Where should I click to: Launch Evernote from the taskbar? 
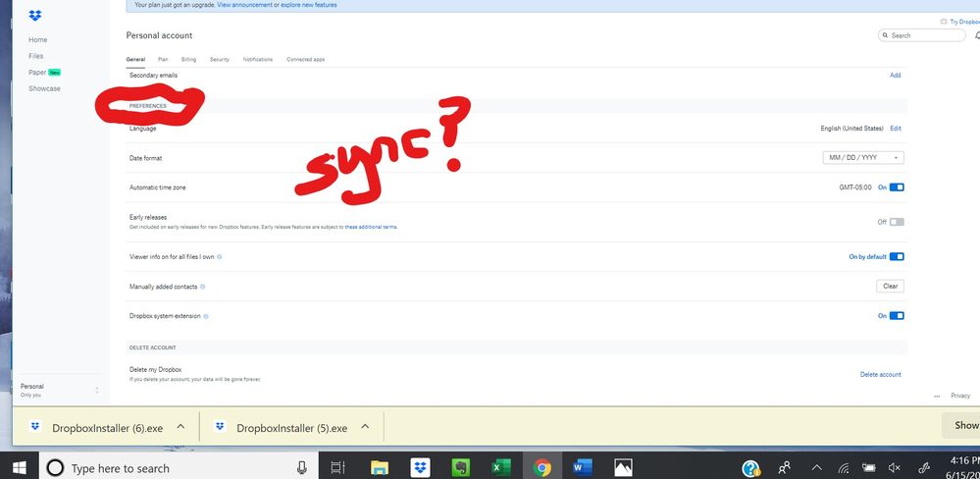pyautogui.click(x=458, y=468)
